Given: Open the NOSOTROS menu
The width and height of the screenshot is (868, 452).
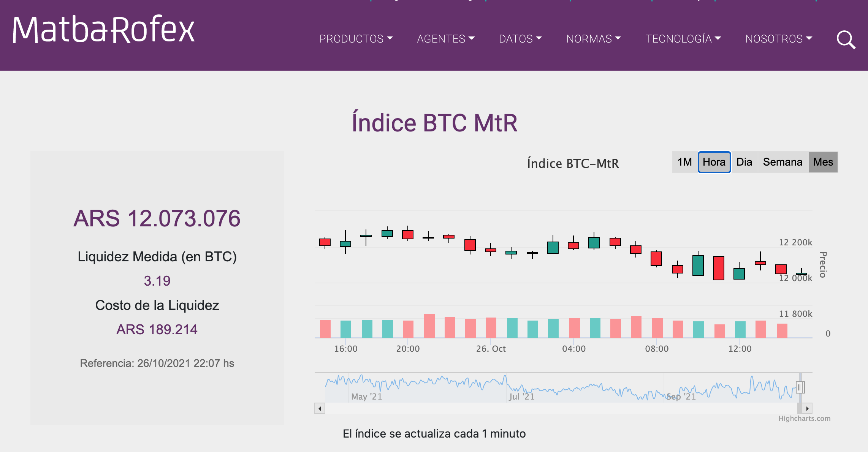Looking at the screenshot, I should (x=778, y=39).
